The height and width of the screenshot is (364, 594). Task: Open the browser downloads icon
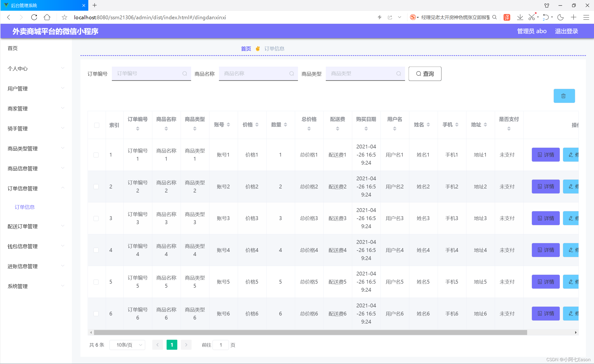520,17
